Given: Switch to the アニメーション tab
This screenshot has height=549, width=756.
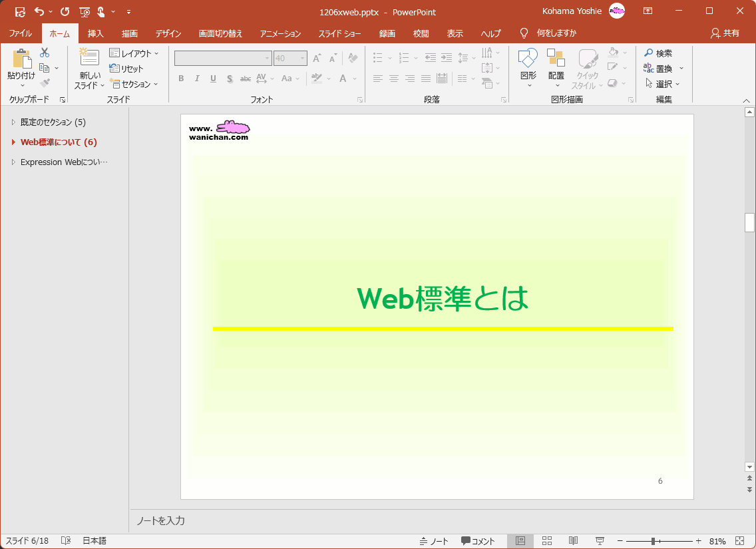Looking at the screenshot, I should (x=280, y=33).
